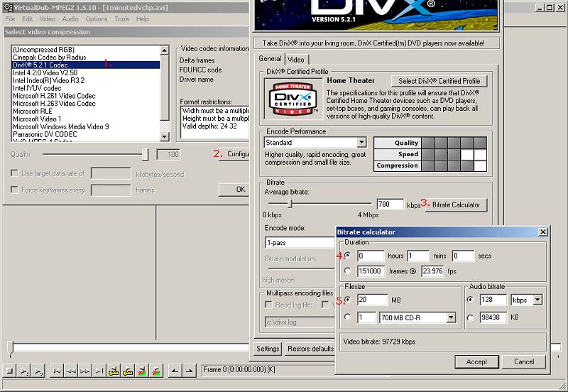The width and height of the screenshot is (568, 392).
Task: Click the video timeline position marker
Action: (11, 349)
